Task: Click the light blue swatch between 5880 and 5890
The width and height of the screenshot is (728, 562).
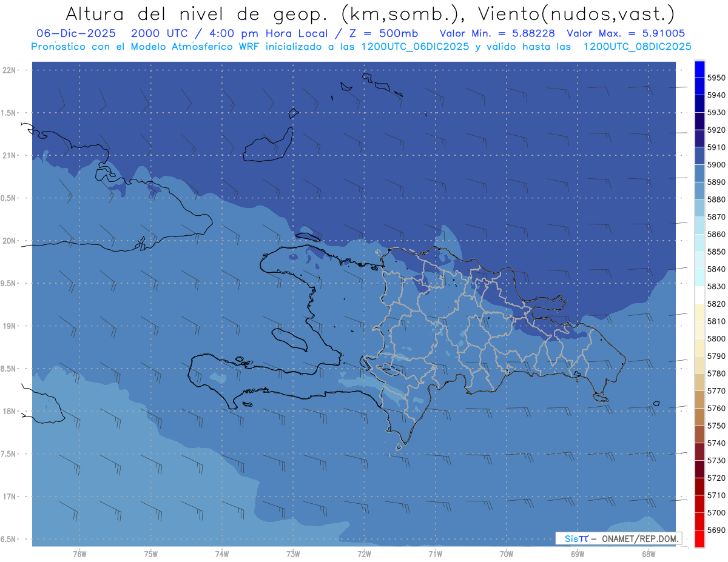Action: coord(699,190)
